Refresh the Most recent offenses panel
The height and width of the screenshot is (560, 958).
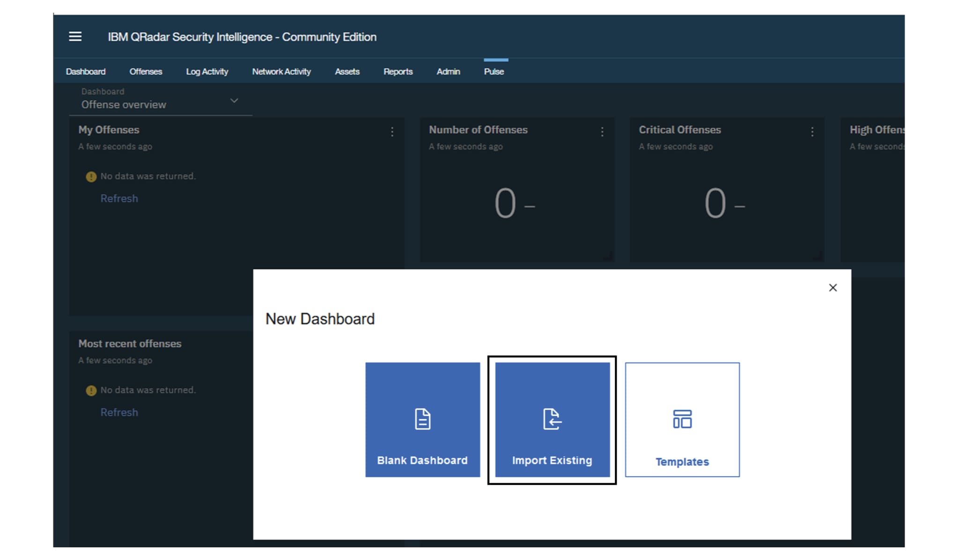click(119, 412)
